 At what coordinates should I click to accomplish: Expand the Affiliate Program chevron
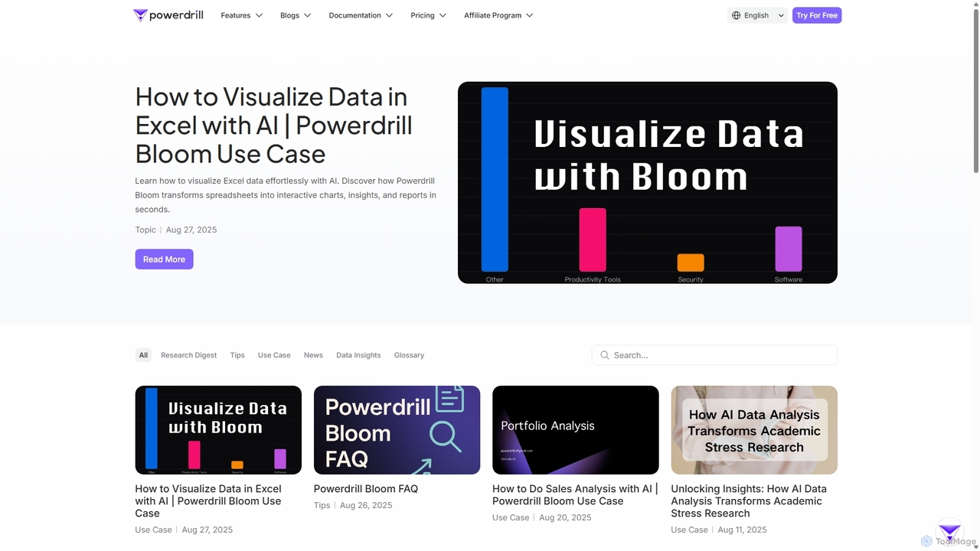pos(529,15)
